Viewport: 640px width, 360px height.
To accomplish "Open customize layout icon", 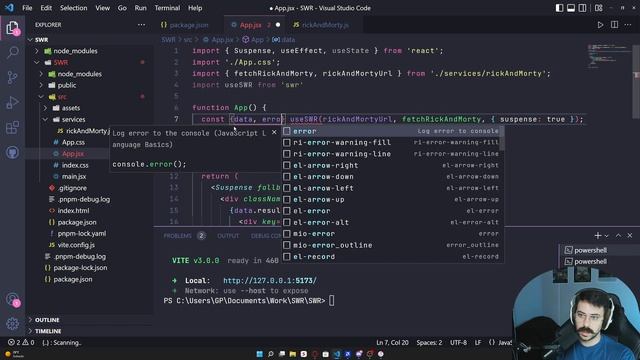I will click(x=598, y=8).
